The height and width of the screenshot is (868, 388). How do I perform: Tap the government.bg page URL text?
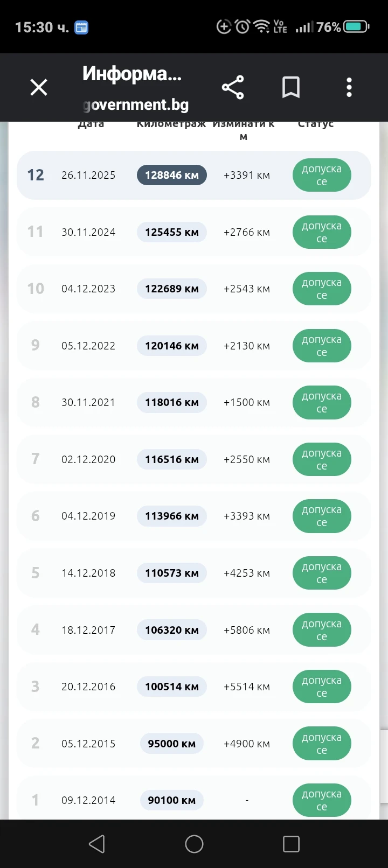coord(136,104)
